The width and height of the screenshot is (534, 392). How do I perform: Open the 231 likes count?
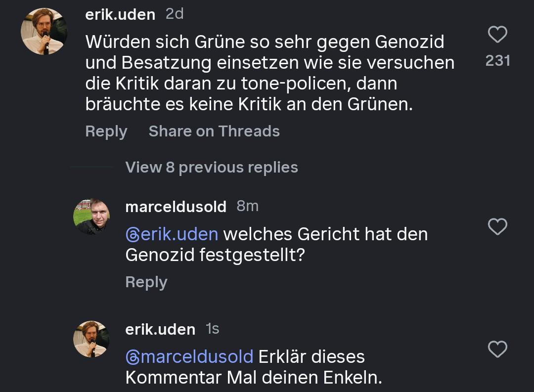tap(497, 61)
